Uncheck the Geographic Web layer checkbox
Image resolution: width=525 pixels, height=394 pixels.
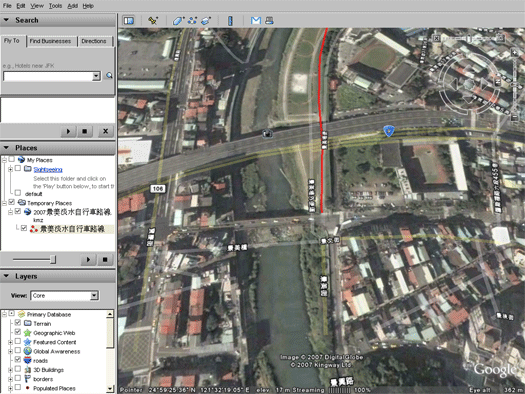[18, 332]
